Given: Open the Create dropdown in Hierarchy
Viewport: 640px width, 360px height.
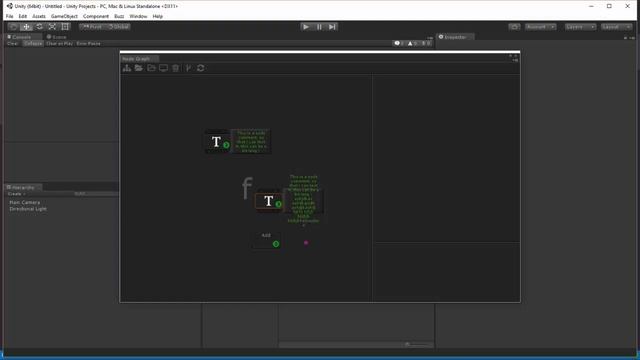Looking at the screenshot, I should click(x=16, y=194).
